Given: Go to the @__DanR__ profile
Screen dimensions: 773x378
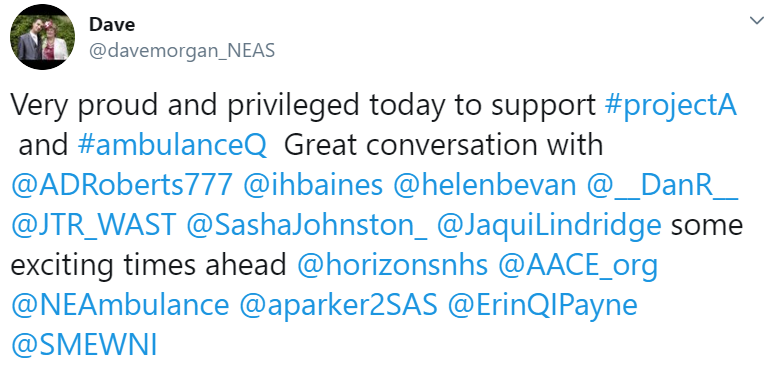Looking at the screenshot, I should pos(663,187).
